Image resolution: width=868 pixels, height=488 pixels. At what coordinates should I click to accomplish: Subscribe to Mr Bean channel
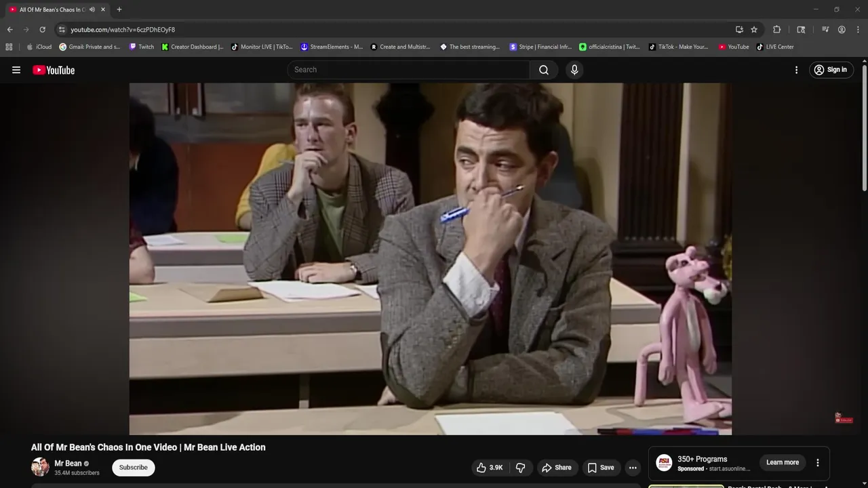pyautogui.click(x=134, y=468)
